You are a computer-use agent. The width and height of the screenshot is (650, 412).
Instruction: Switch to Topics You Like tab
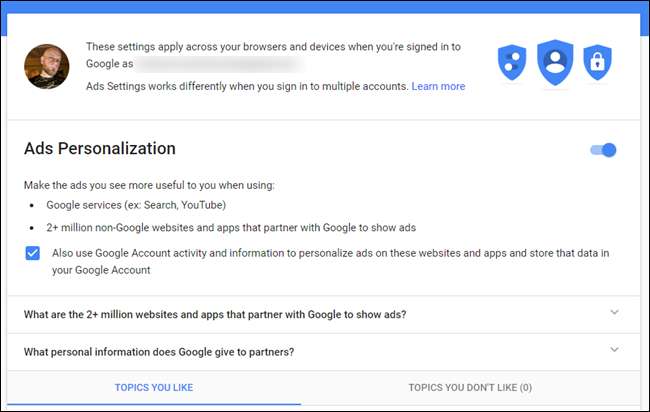coord(154,387)
